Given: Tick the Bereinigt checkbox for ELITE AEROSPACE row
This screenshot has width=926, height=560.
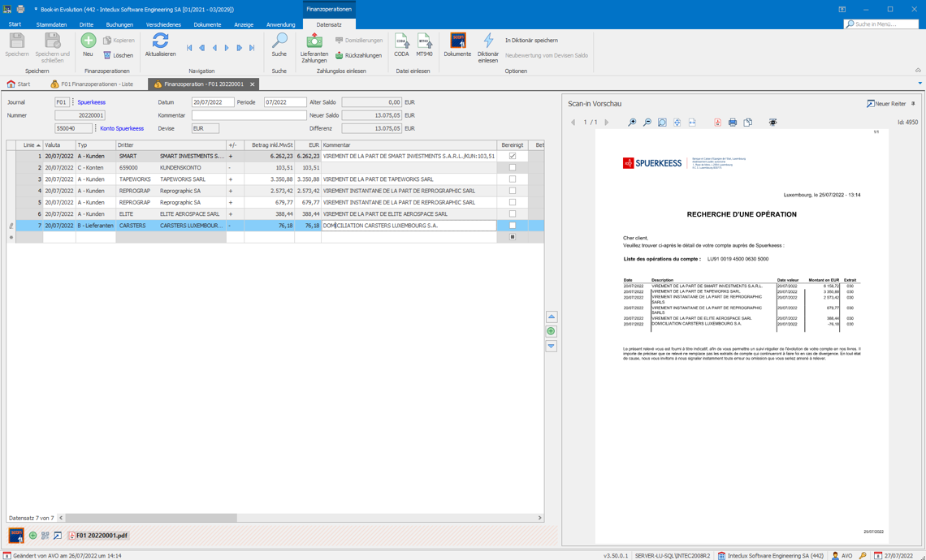Looking at the screenshot, I should pyautogui.click(x=512, y=214).
